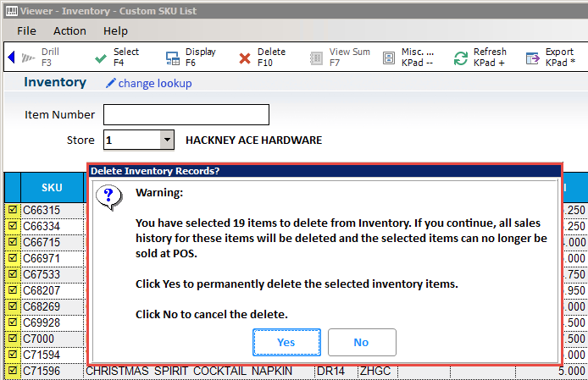
Task: Click the Display F6 toolbar icon
Action: 173,58
